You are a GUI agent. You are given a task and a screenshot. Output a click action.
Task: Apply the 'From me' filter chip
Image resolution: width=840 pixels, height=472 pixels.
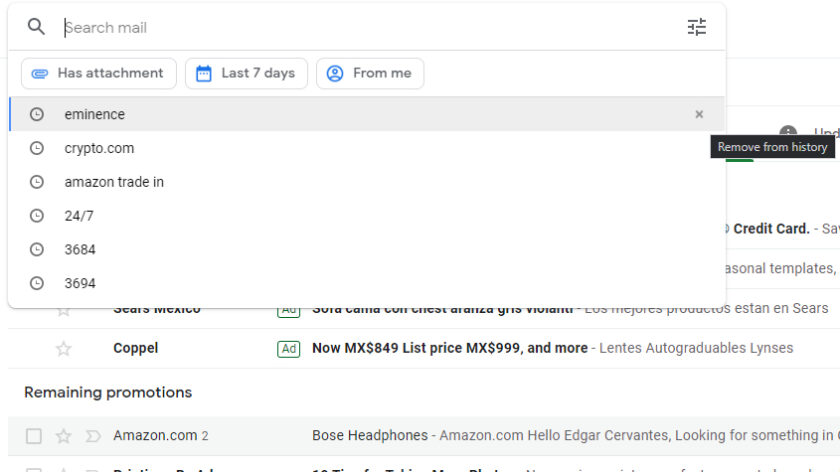pyautogui.click(x=370, y=73)
